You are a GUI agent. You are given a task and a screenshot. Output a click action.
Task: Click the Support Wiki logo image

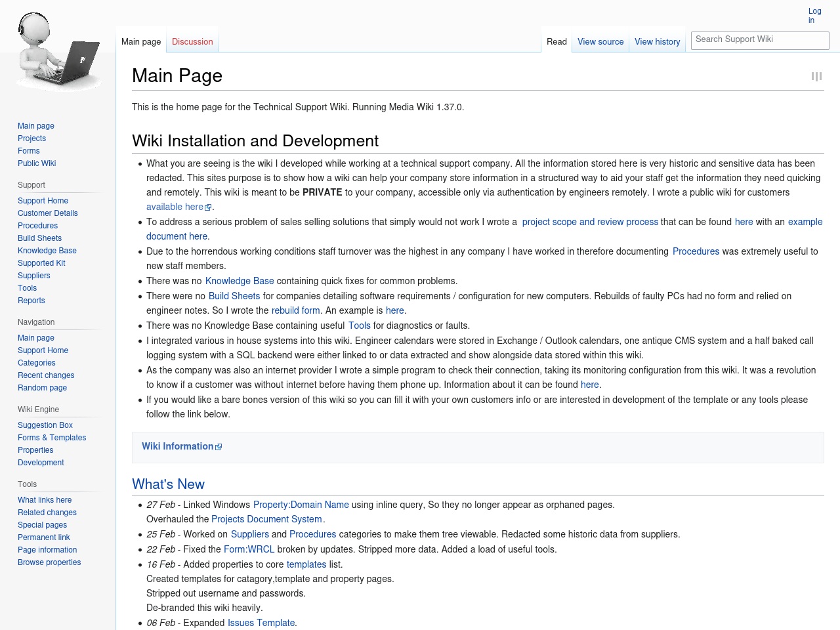pos(58,52)
